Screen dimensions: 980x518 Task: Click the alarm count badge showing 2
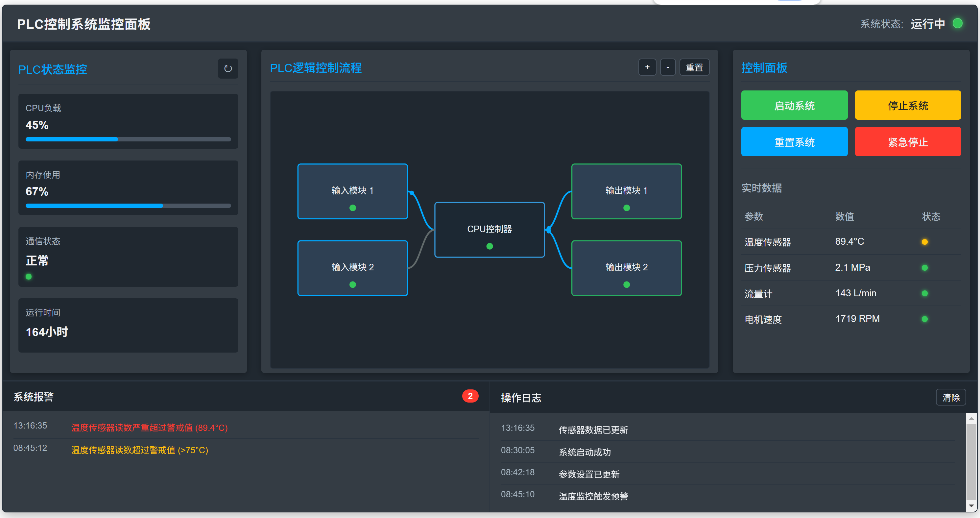click(x=470, y=396)
